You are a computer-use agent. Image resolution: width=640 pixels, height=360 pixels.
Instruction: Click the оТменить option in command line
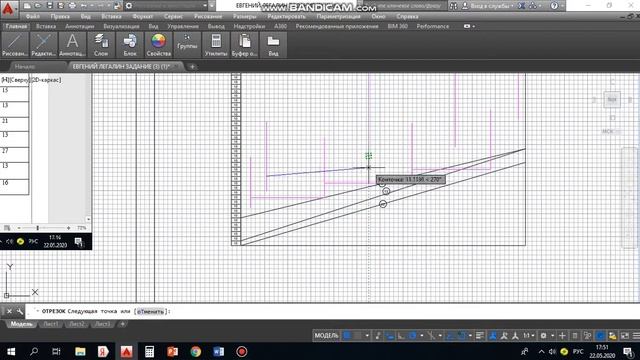tap(150, 311)
